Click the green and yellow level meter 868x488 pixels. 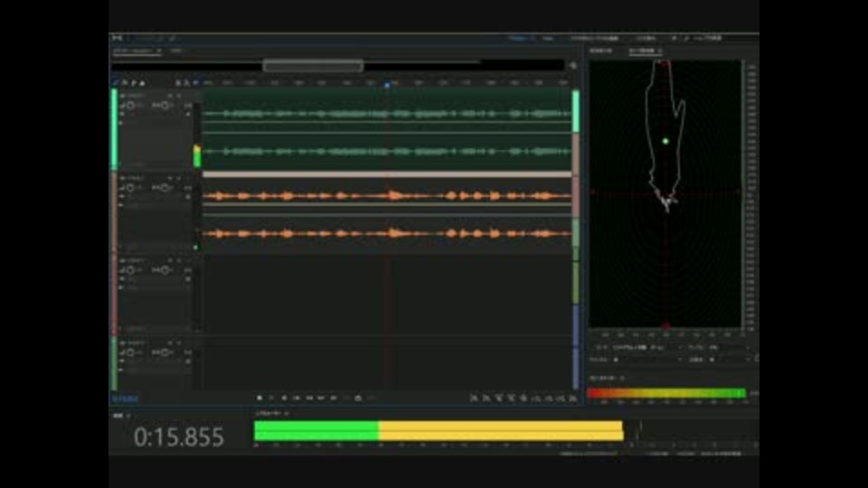pyautogui.click(x=439, y=431)
